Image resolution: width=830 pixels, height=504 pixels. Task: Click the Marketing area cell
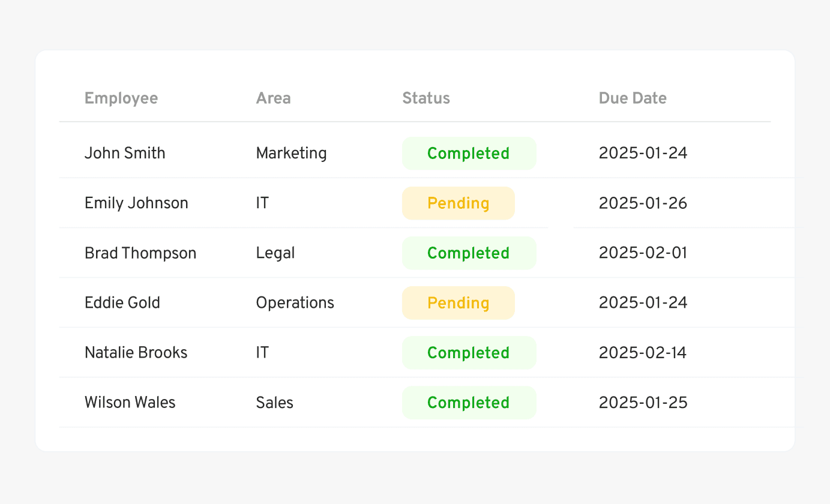tap(291, 153)
